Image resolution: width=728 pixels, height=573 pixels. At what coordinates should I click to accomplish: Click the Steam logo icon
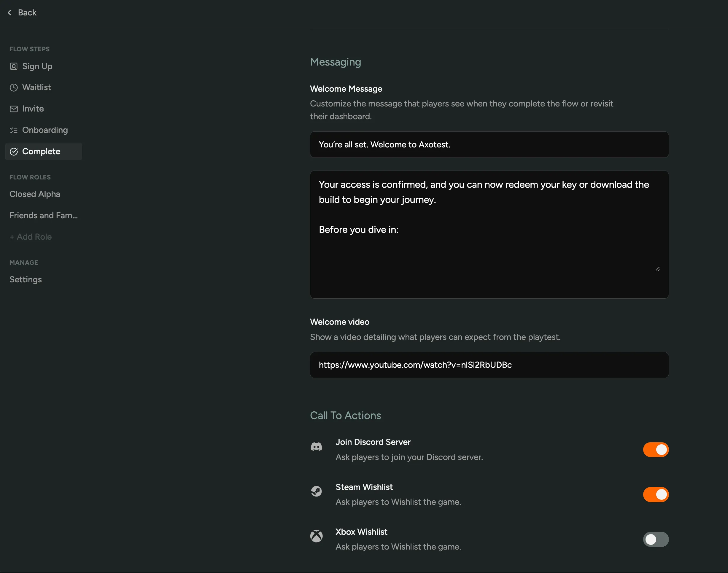[316, 491]
